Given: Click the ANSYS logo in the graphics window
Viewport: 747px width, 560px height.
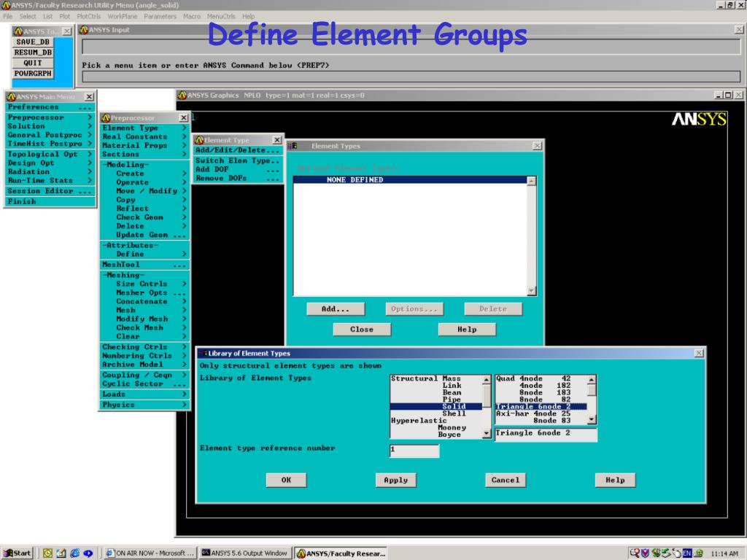Looking at the screenshot, I should click(699, 119).
